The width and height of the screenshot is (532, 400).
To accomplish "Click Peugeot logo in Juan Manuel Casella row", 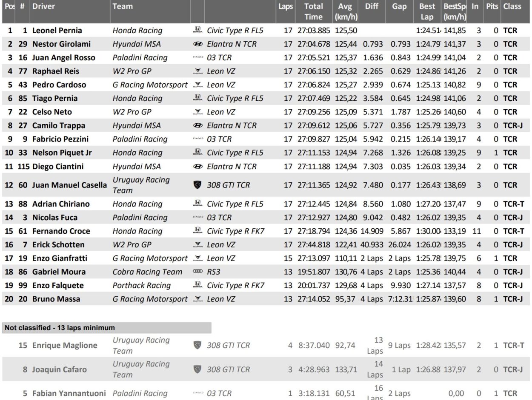I will pyautogui.click(x=197, y=185).
